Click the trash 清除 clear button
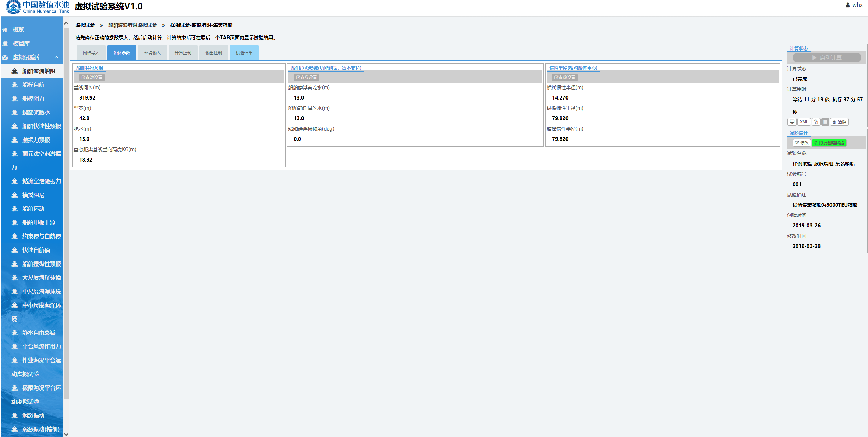Screen dimensions: 868x437 pyautogui.click(x=839, y=122)
